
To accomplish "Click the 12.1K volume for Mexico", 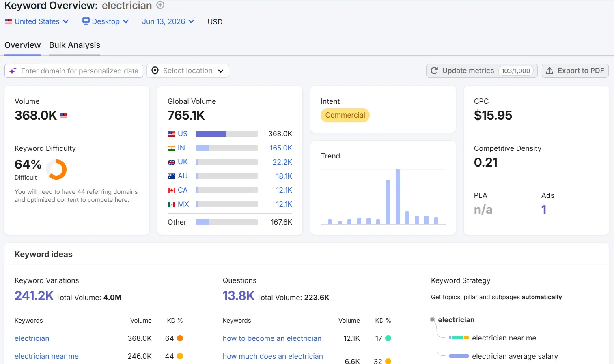I will tap(284, 204).
